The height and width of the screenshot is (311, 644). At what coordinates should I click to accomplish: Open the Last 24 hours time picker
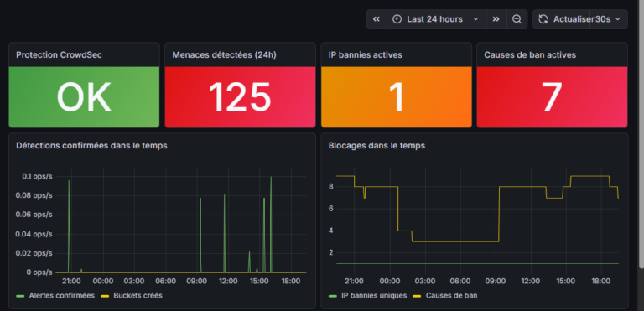click(x=436, y=19)
